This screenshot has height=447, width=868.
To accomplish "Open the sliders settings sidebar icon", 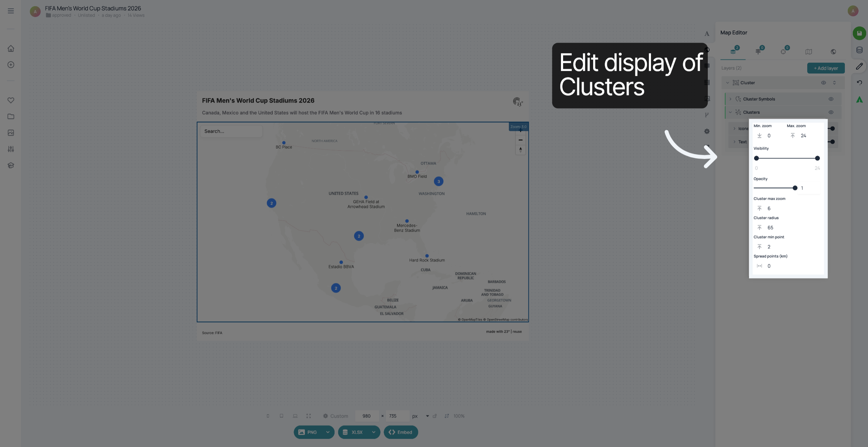I will click(11, 149).
